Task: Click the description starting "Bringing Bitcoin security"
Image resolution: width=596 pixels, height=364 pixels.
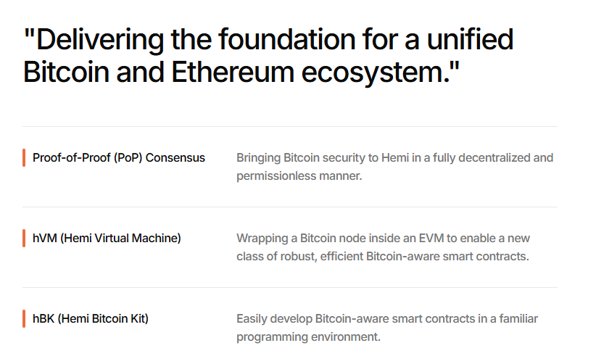Action: 394,157
